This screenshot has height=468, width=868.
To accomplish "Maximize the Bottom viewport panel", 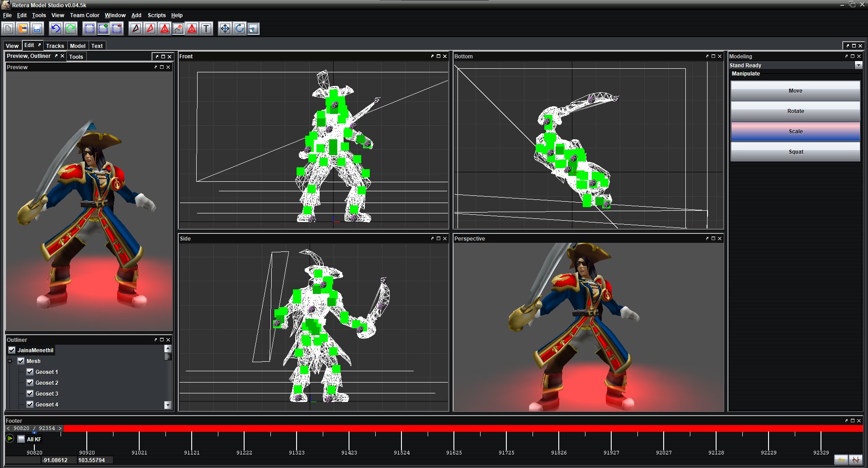I will click(x=713, y=57).
